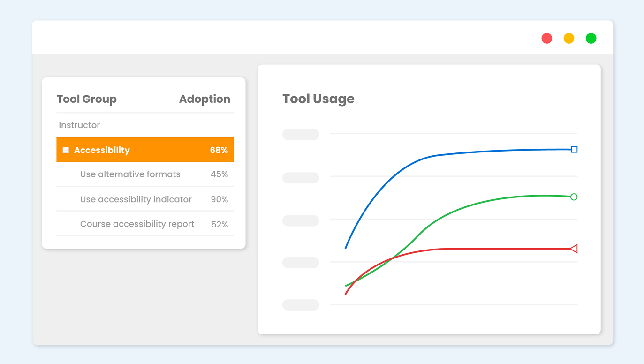Toggle the Accessibility indeterminate checkbox

click(66, 150)
